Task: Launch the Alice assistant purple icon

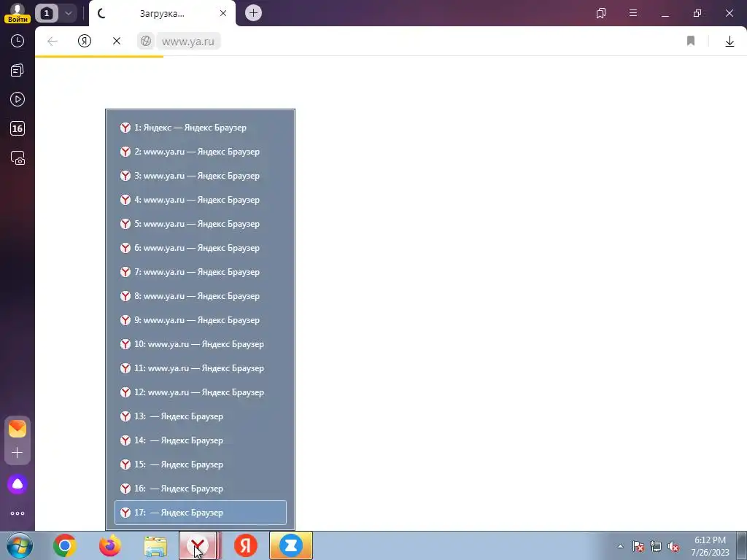Action: [18, 484]
